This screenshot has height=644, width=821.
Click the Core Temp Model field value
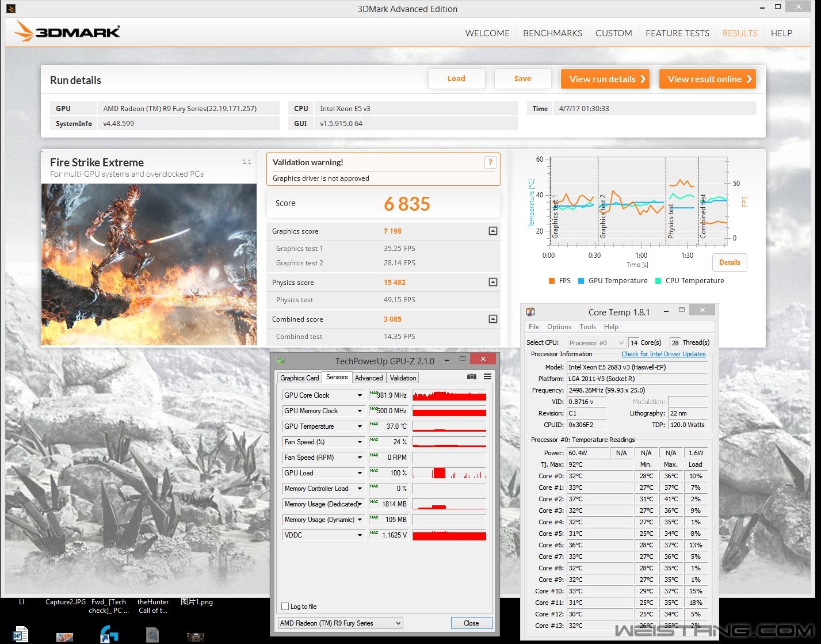[x=637, y=367]
